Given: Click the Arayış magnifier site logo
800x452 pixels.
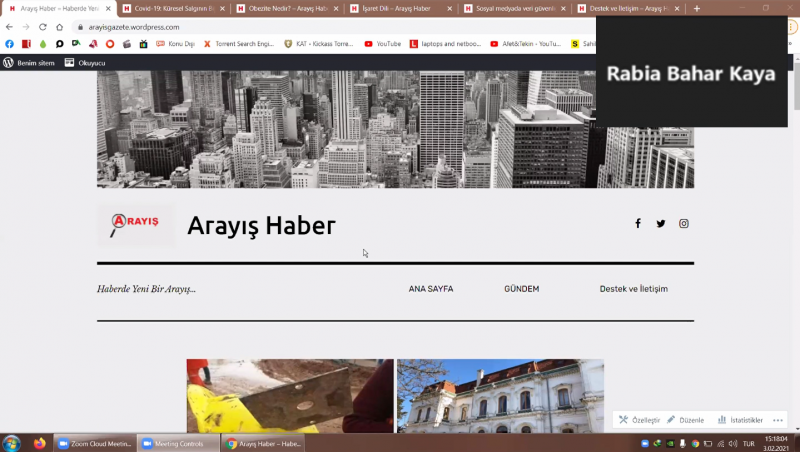Looking at the screenshot, I should (x=135, y=224).
